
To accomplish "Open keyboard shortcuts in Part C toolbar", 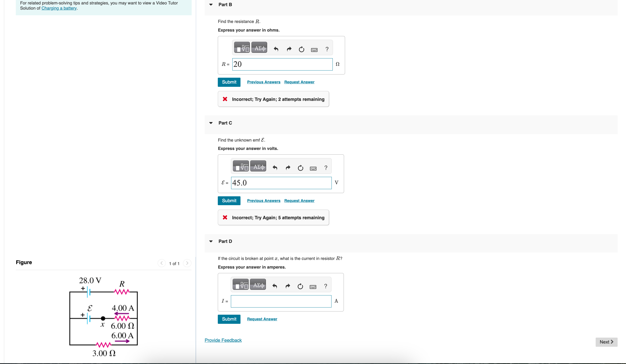I will 313,168.
